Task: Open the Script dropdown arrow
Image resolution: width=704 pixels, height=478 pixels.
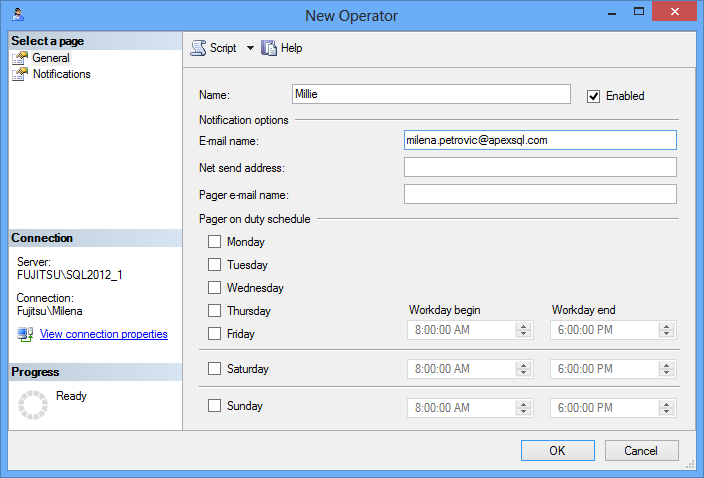Action: (x=250, y=48)
